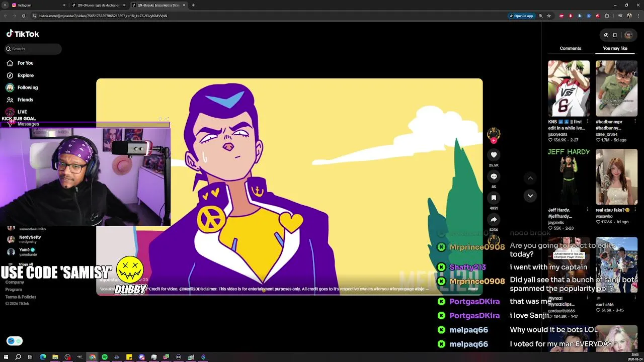
Task: Click the TikTok logo in the sidebar
Action: coord(23,34)
